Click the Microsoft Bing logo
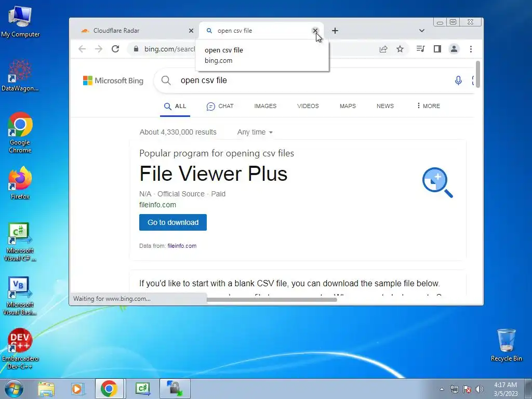532x399 pixels. click(x=113, y=81)
